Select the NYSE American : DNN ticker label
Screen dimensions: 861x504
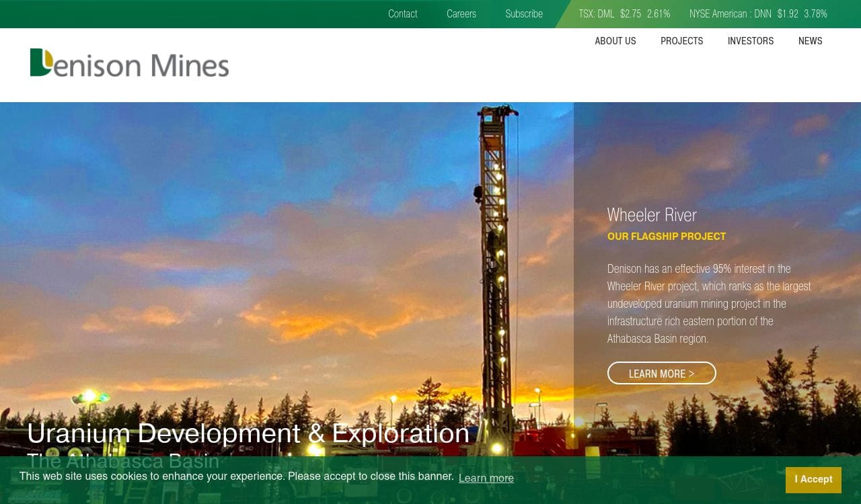pyautogui.click(x=730, y=14)
